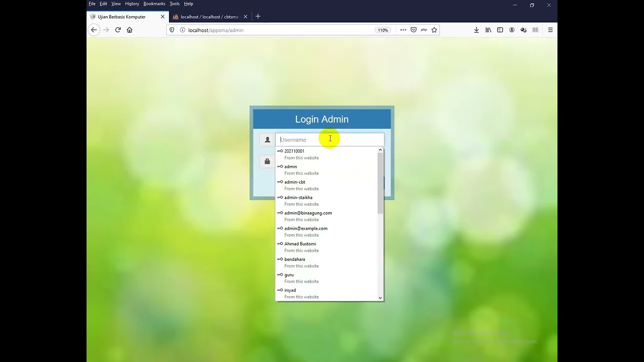Open the Firefox hamburger menu

pyautogui.click(x=550, y=30)
